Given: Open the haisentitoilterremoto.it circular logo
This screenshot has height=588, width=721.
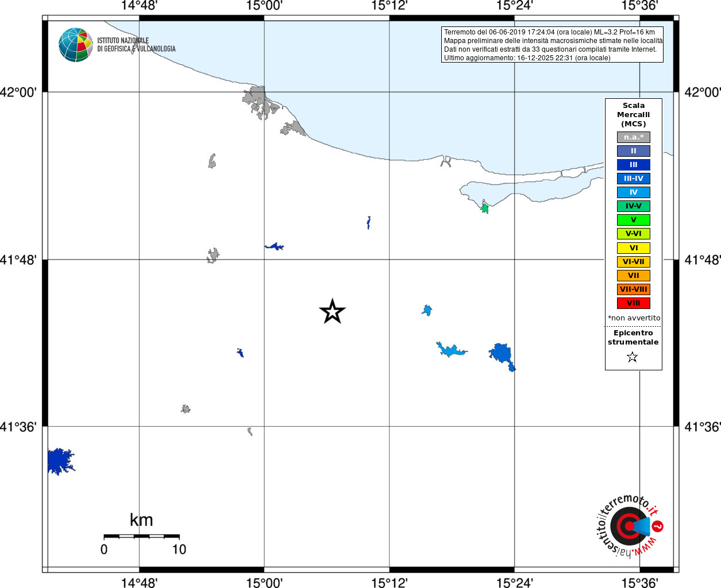Looking at the screenshot, I should (x=630, y=526).
